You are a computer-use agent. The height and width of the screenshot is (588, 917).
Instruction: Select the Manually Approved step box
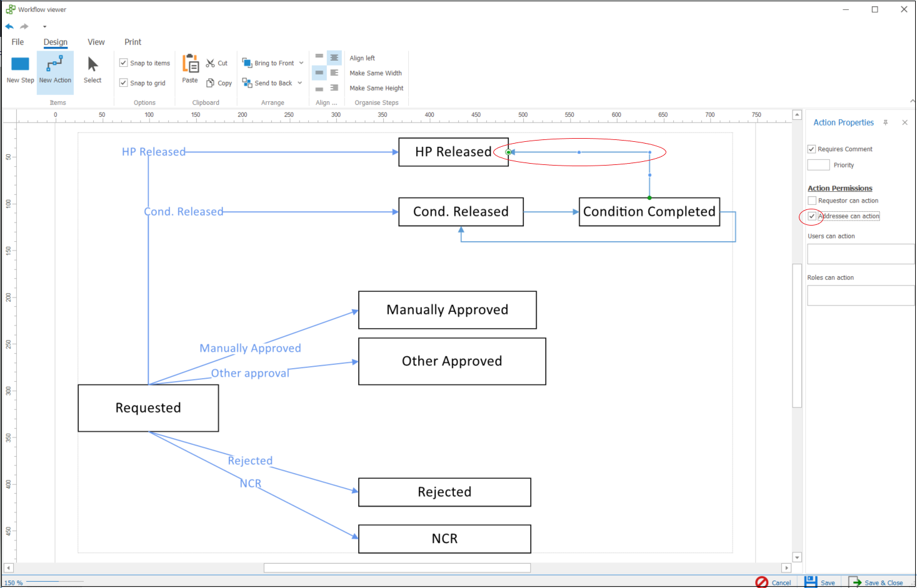tap(448, 310)
